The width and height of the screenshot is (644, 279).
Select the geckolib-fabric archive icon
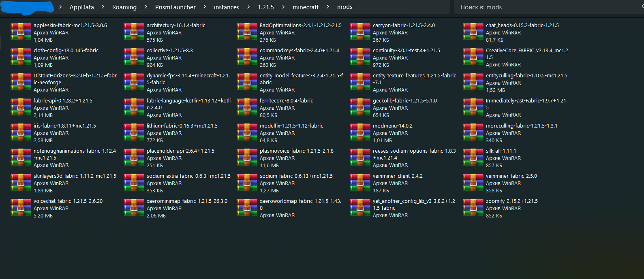pyautogui.click(x=360, y=107)
